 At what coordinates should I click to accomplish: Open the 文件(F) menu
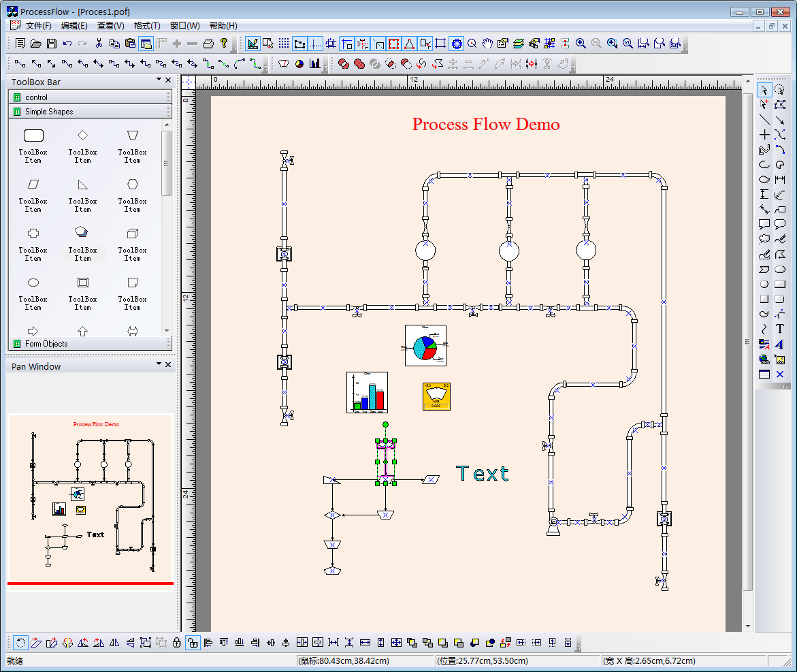[x=39, y=26]
